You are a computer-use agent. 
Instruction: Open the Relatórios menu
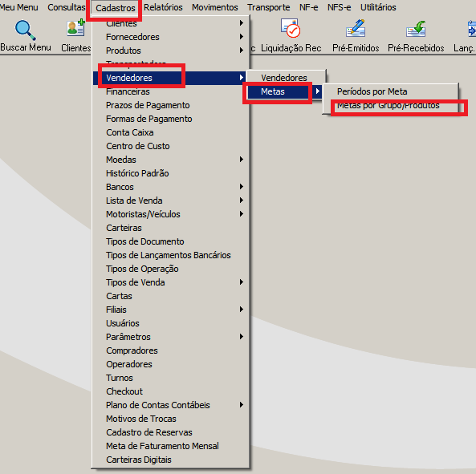[x=163, y=7]
